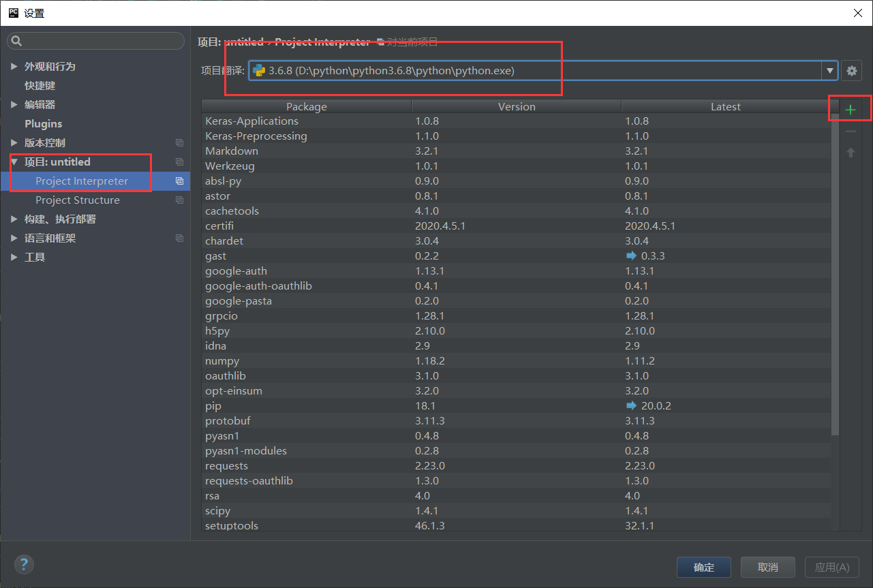Click the help question mark icon
The image size is (873, 588).
coord(24,564)
